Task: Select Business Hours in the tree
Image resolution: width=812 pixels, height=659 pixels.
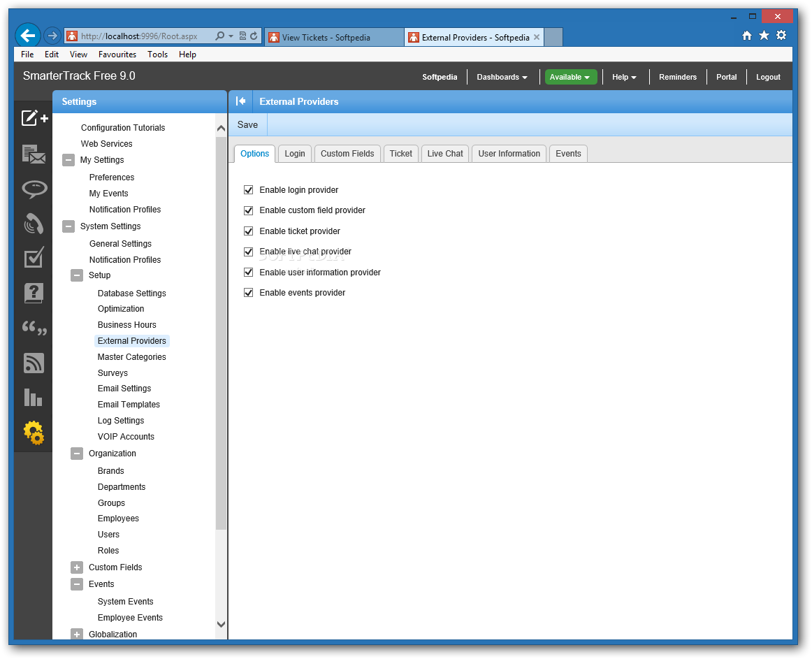Action: (127, 325)
